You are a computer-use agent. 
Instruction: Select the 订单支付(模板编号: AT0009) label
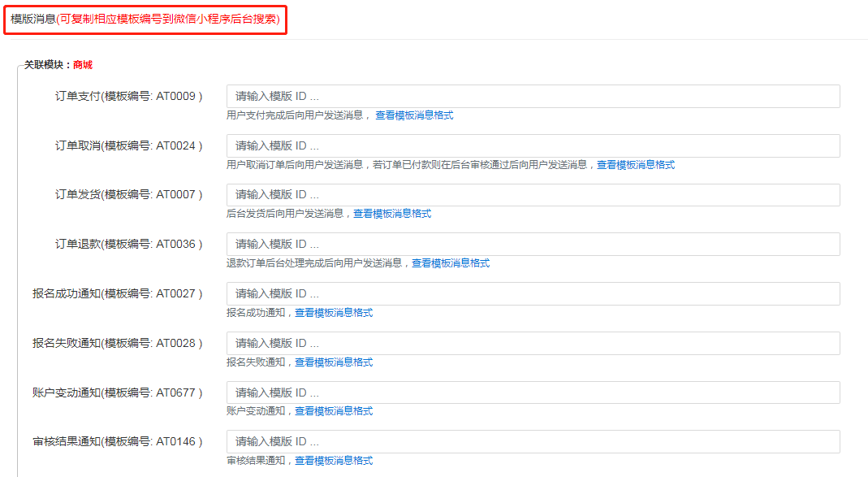(x=129, y=97)
